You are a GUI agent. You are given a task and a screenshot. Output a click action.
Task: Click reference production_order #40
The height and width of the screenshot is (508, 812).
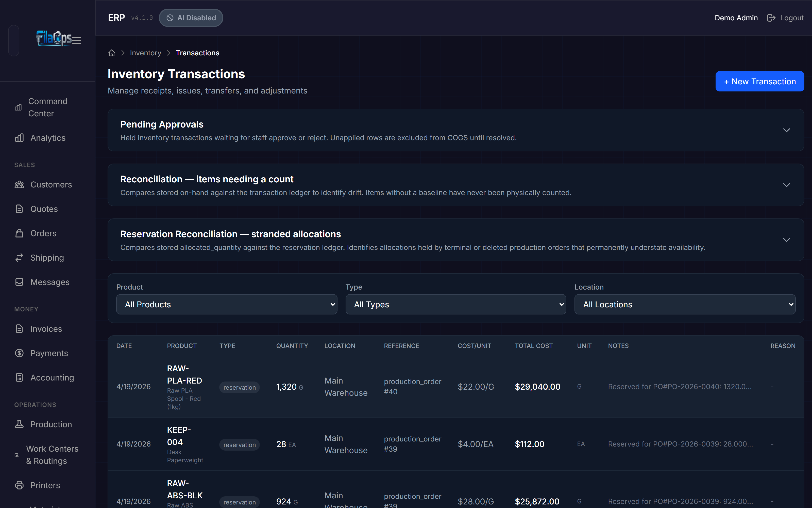(412, 387)
